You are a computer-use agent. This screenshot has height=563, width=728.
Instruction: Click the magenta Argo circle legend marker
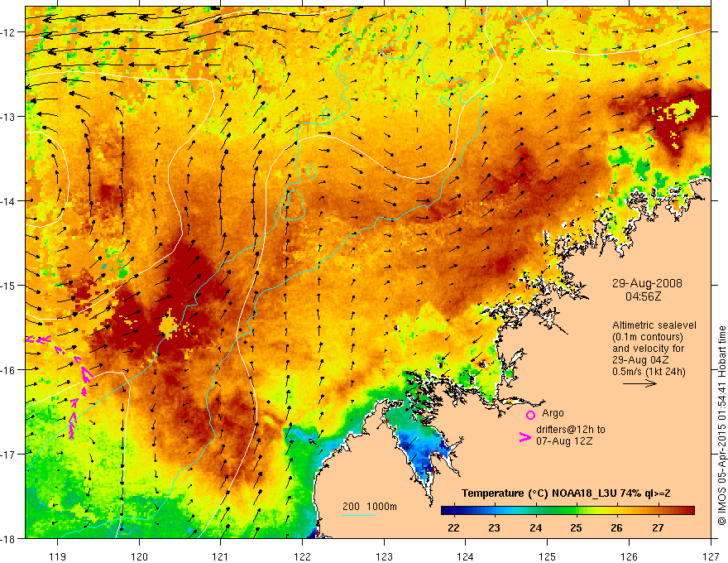tap(530, 415)
